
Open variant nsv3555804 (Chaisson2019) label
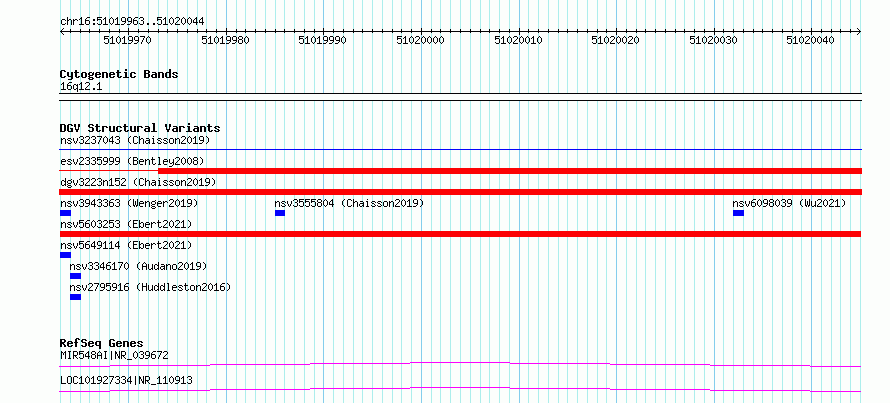349,203
